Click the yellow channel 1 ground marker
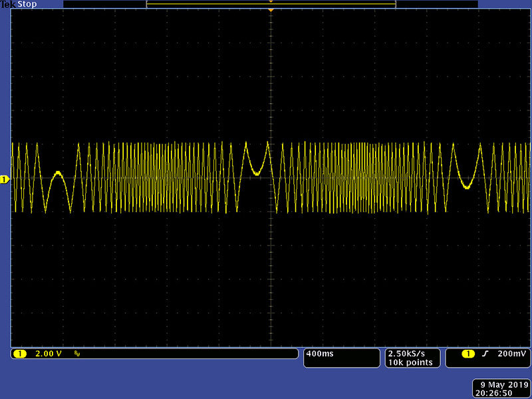Screen dimensions: 532x399 pyautogui.click(x=4, y=180)
